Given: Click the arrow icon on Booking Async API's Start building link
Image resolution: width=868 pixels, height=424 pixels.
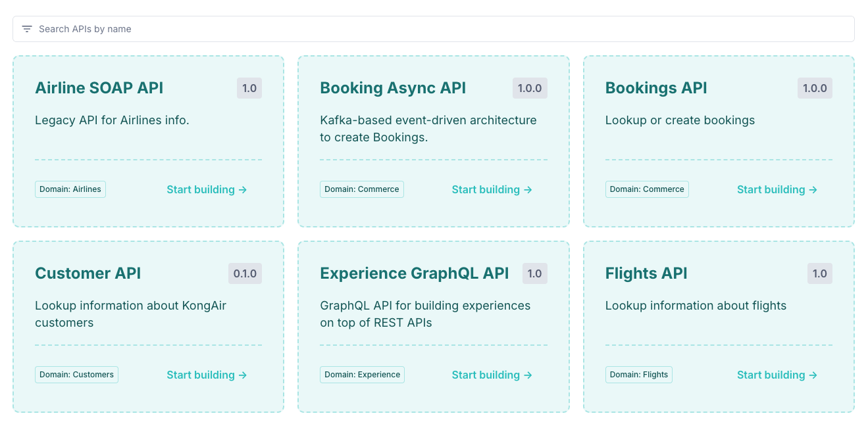Looking at the screenshot, I should point(528,189).
